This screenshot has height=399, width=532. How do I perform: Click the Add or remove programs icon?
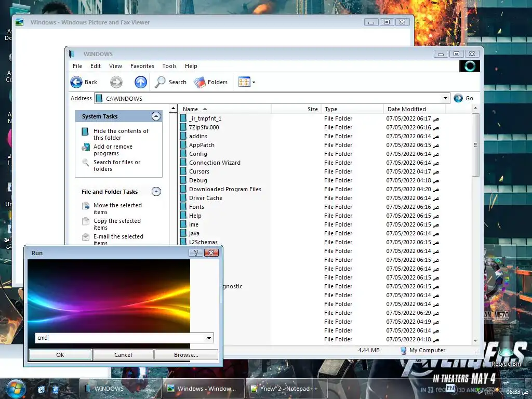point(86,147)
